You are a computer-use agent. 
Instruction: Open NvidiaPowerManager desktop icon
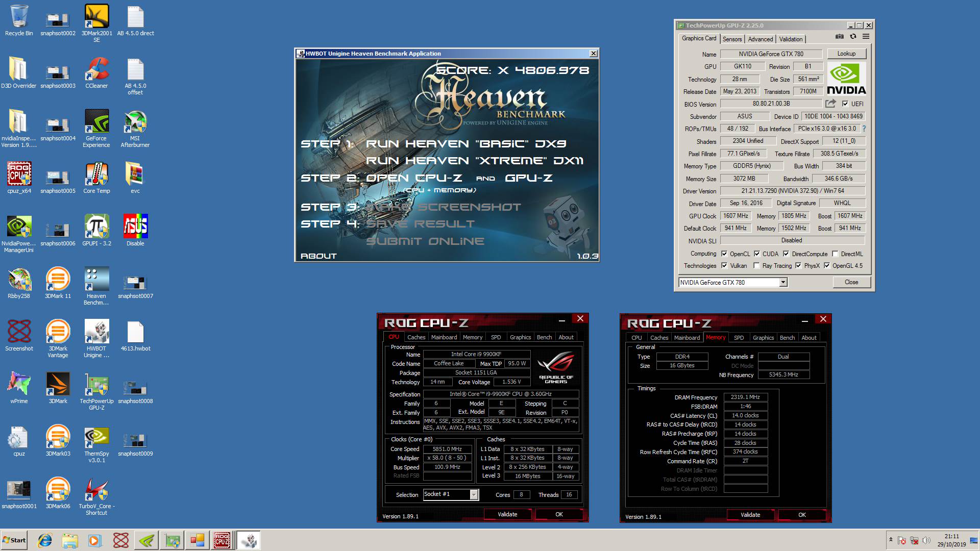click(19, 234)
